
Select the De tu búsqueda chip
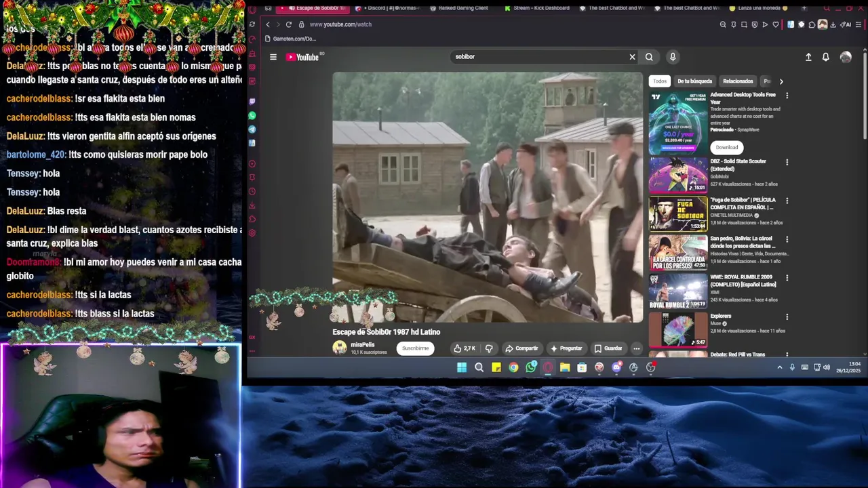click(x=694, y=81)
